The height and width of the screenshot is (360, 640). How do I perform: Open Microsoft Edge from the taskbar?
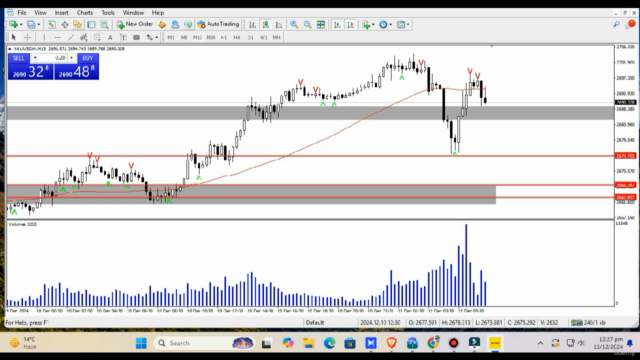point(329,343)
